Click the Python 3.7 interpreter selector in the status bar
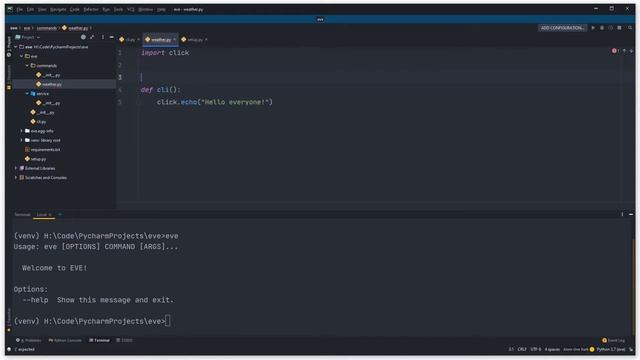The height and width of the screenshot is (360, 640). point(611,349)
